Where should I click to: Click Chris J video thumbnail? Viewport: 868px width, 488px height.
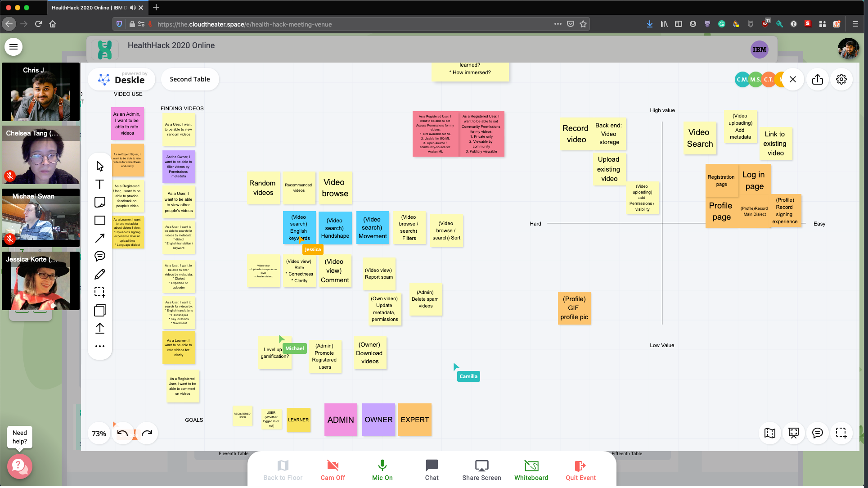point(40,92)
